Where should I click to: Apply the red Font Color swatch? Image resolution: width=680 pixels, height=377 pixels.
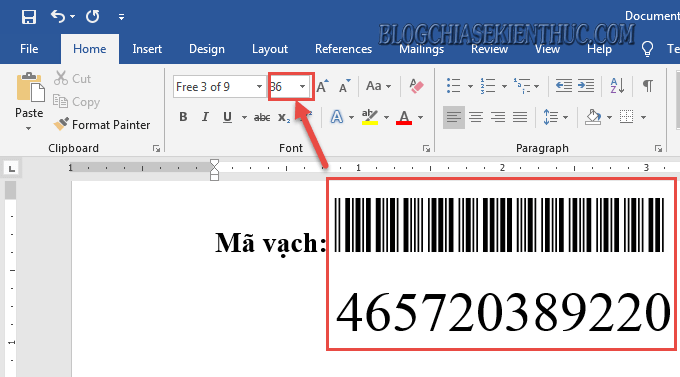tap(404, 117)
